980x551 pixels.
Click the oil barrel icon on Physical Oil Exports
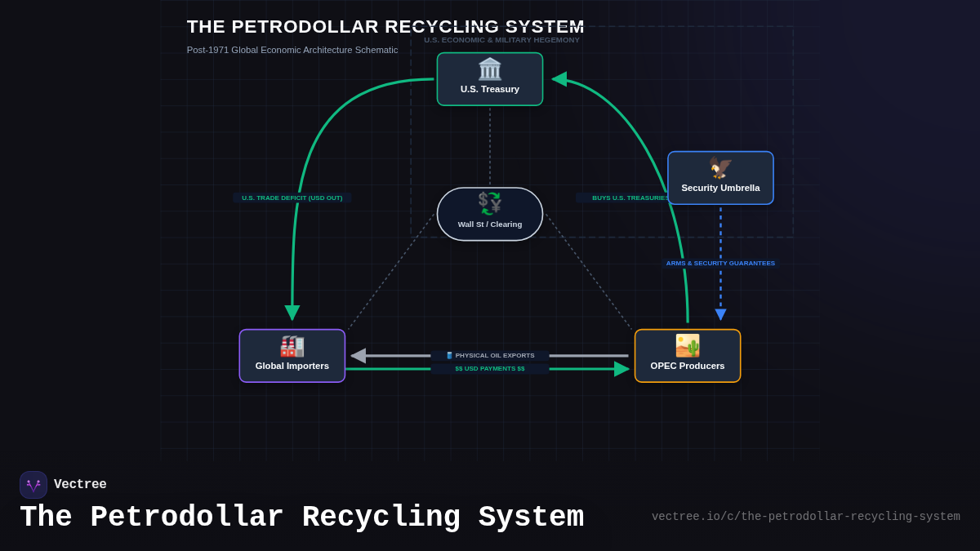[451, 355]
